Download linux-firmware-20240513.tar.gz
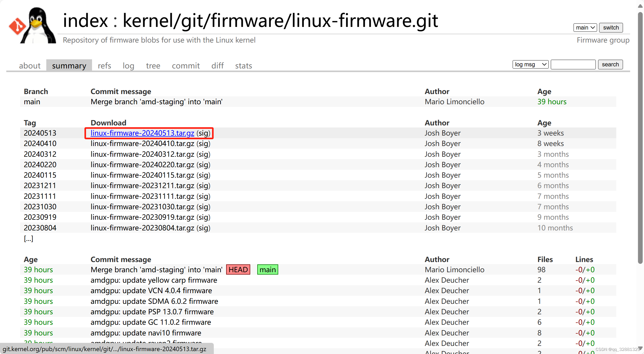 tap(142, 133)
